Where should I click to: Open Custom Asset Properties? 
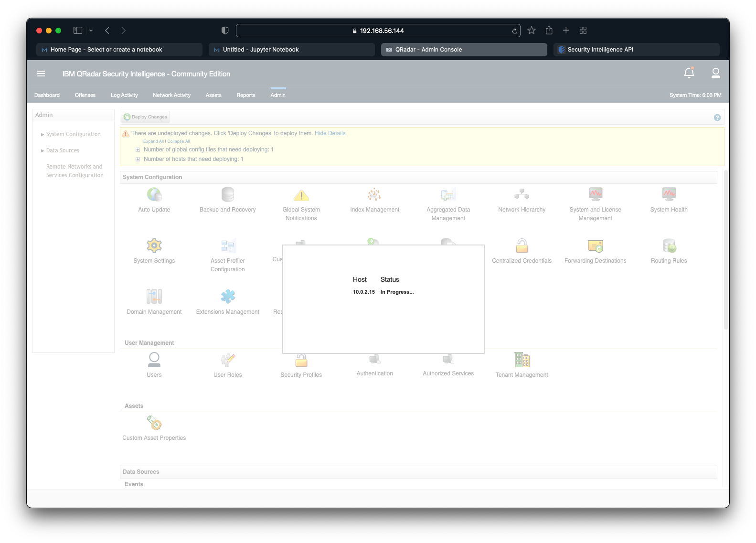click(x=154, y=423)
